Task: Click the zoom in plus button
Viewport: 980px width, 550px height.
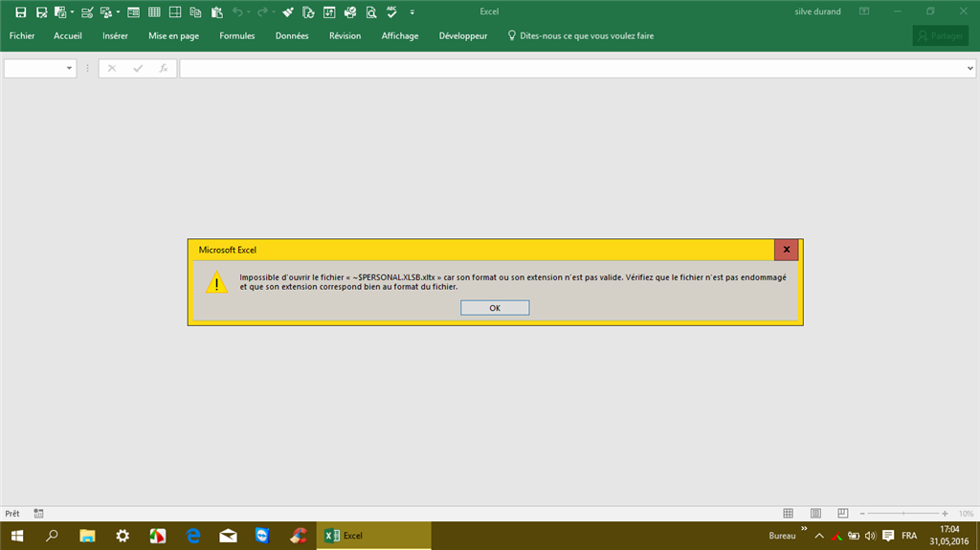Action: (x=945, y=513)
